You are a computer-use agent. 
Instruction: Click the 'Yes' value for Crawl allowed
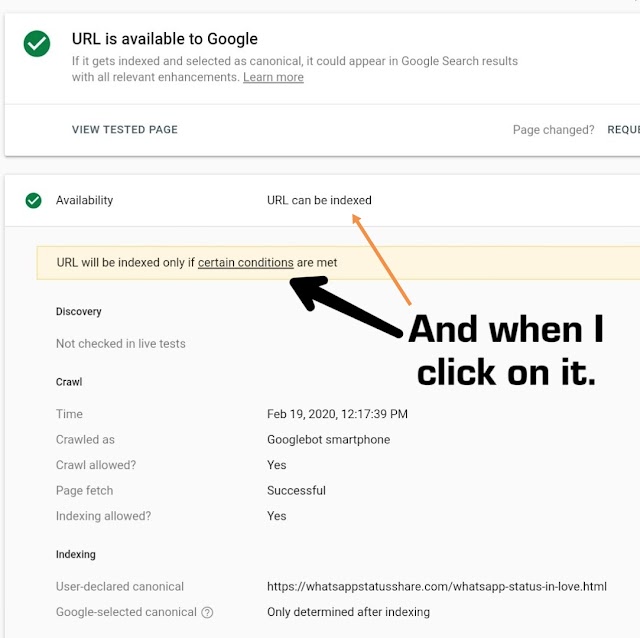(277, 465)
